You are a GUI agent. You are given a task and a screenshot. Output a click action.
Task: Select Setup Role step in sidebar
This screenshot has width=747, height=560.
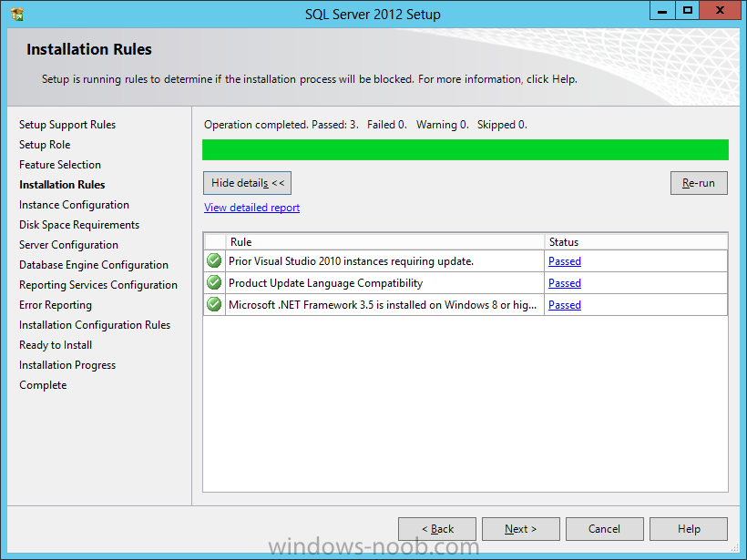[45, 145]
